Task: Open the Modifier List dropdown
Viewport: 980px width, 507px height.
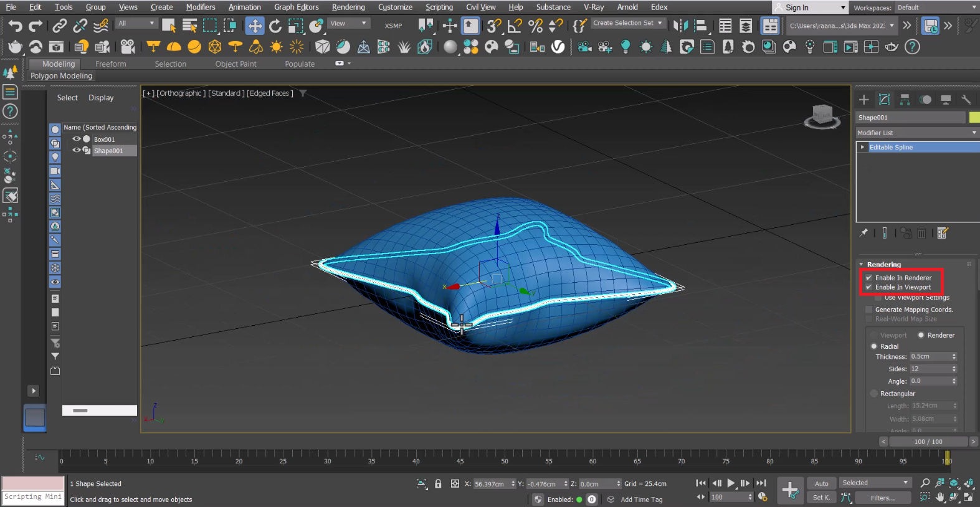Action: coord(916,133)
